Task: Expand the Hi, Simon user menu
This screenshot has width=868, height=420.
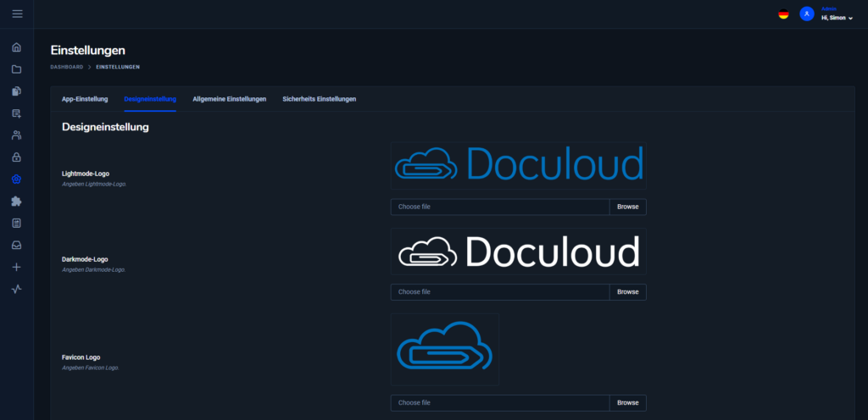Action: click(837, 18)
